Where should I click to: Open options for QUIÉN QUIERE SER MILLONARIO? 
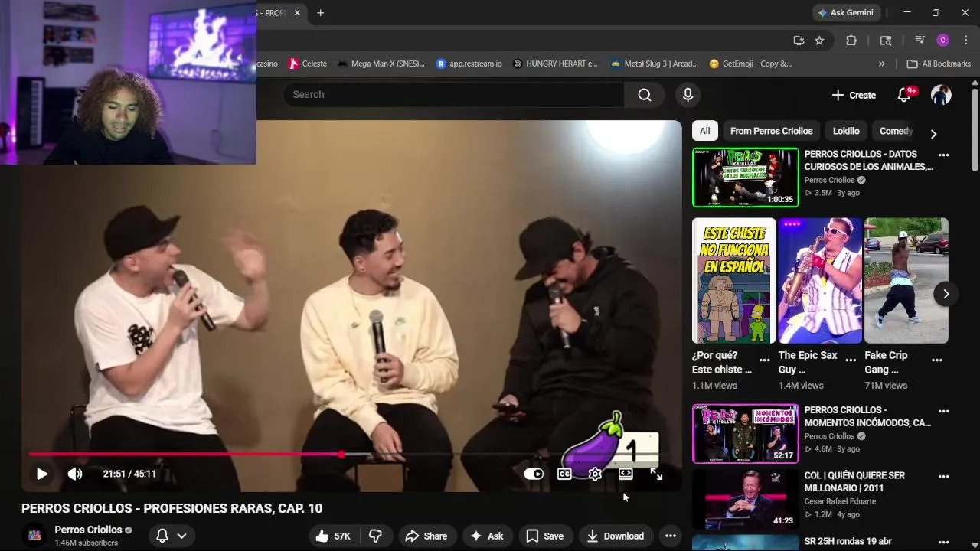coord(944,477)
